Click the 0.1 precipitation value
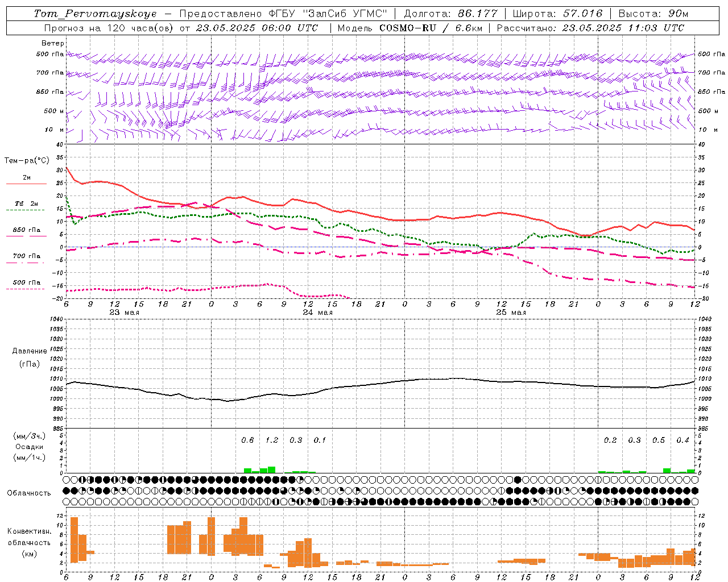Screen dimensions: 728x582 coord(320,440)
